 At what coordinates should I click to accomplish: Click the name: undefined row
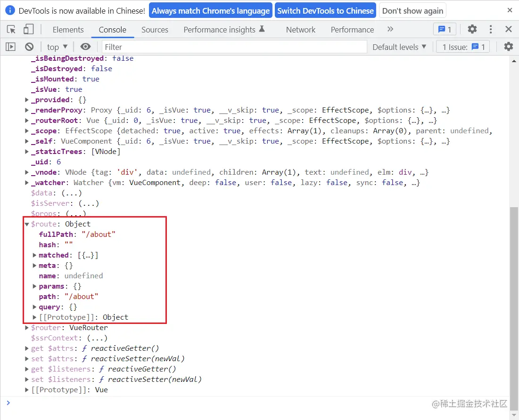coord(71,276)
